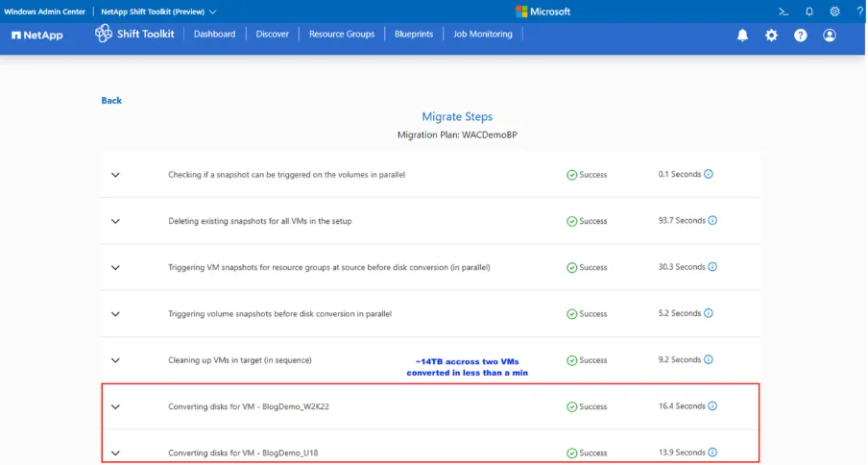Select 'Migration Plan: WACDemoBP' text
The image size is (868, 465).
[x=457, y=135]
